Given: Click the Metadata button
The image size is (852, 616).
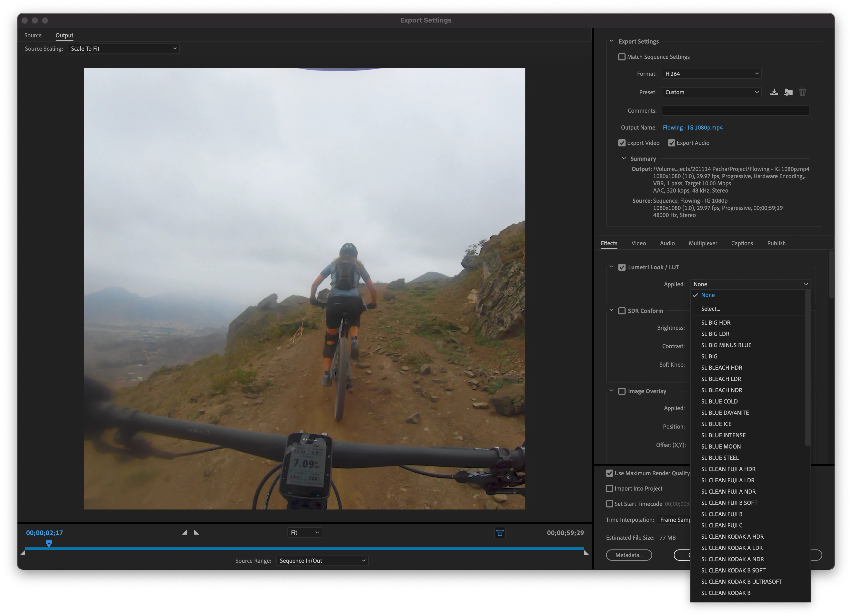Looking at the screenshot, I should click(628, 555).
